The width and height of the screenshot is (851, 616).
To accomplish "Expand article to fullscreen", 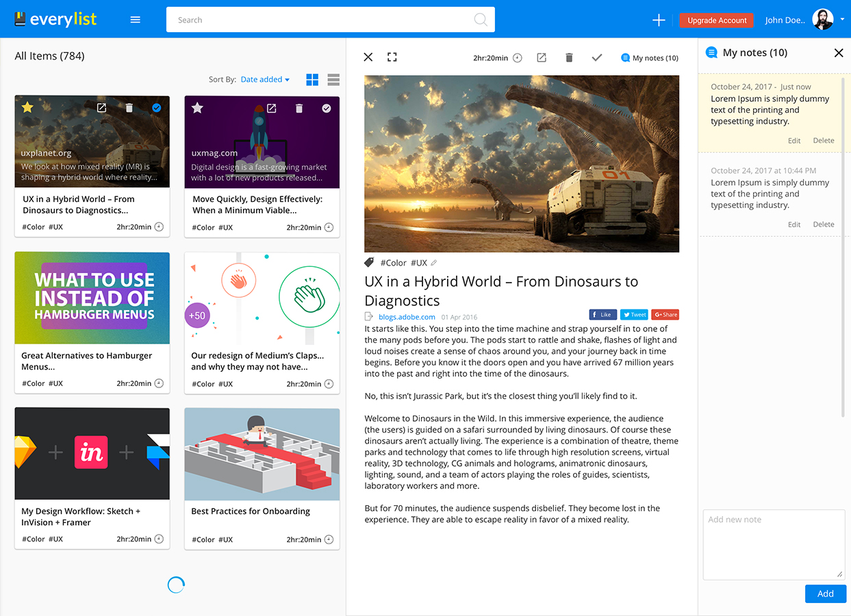I will coord(392,57).
